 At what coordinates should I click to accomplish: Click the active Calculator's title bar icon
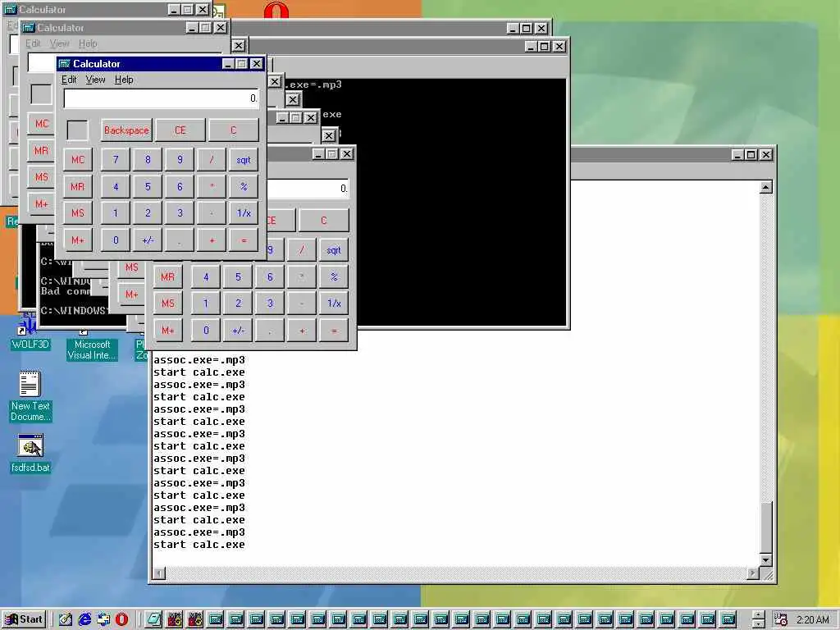[64, 64]
